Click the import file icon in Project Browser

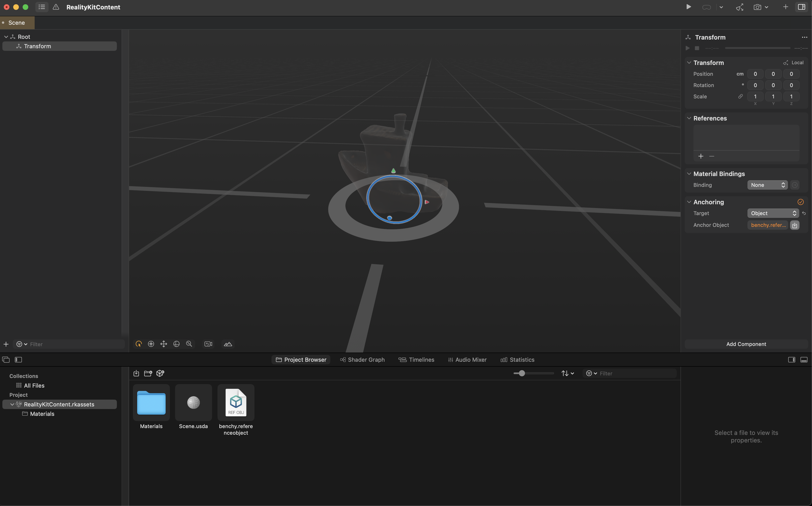(x=136, y=373)
